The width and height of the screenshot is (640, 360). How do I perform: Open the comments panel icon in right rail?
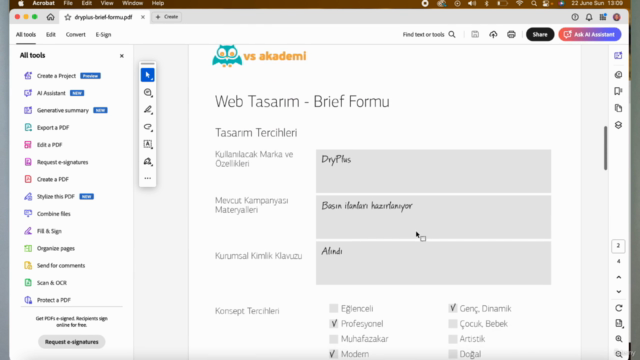(x=618, y=75)
